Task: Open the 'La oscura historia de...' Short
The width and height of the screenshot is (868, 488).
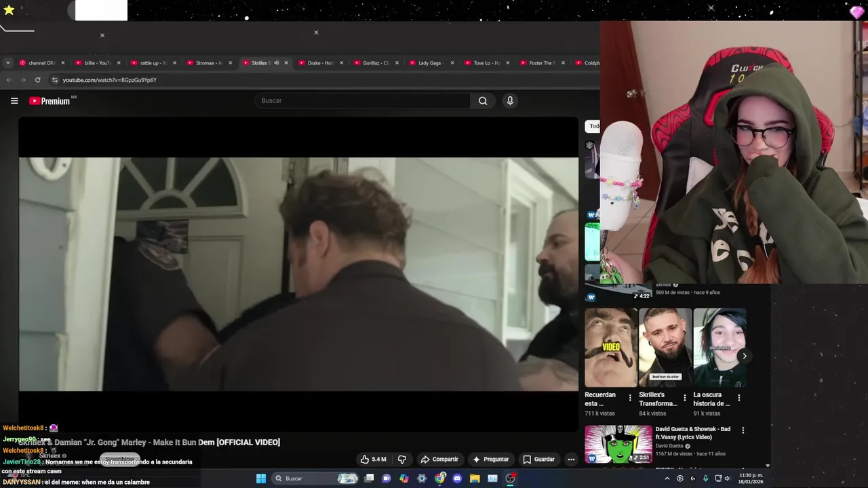Action: (x=719, y=348)
